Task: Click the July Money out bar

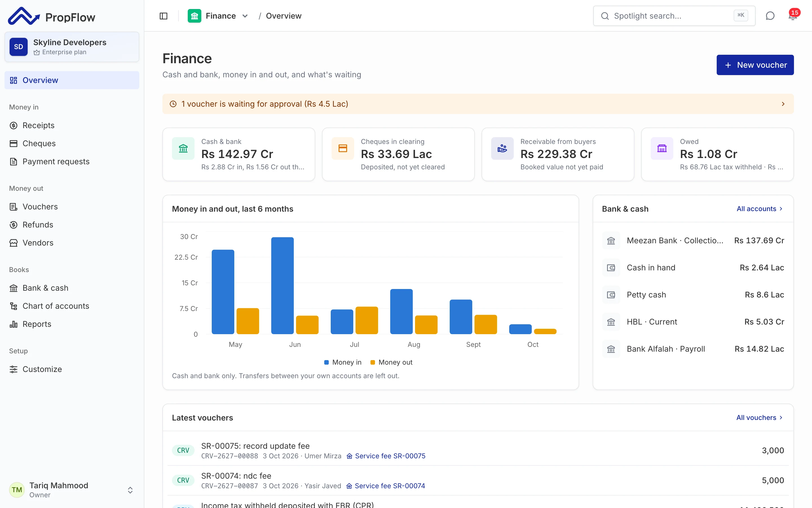Action: (367, 320)
